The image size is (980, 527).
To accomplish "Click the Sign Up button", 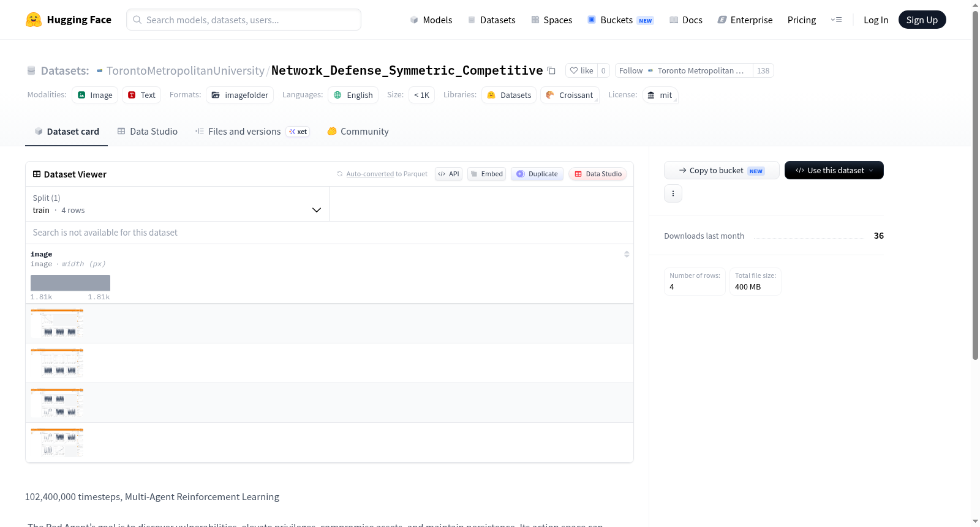I will [922, 20].
